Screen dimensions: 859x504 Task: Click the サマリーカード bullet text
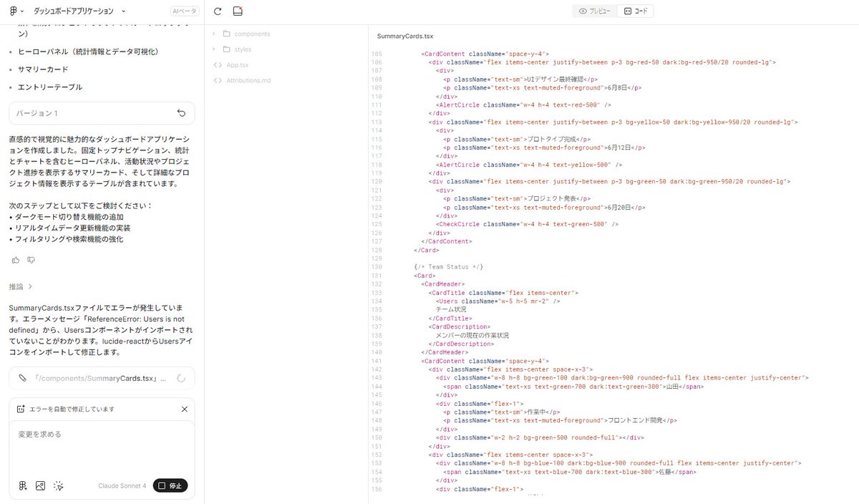pyautogui.click(x=43, y=69)
